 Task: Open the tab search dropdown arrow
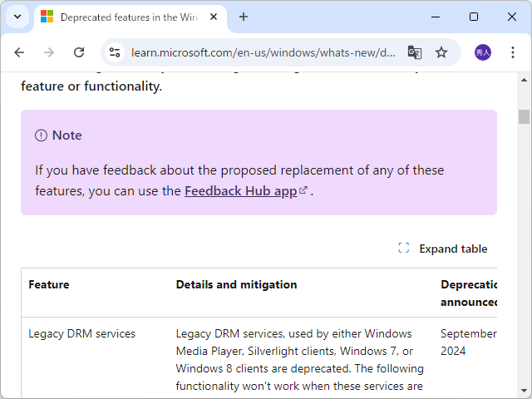tap(17, 17)
